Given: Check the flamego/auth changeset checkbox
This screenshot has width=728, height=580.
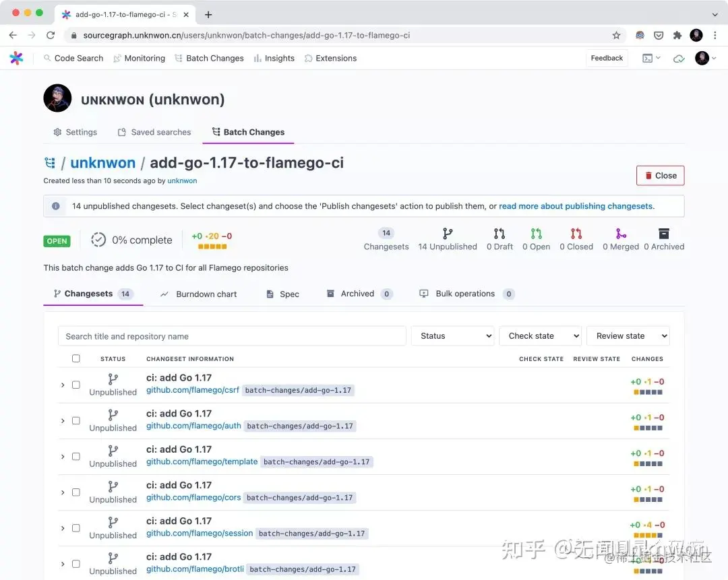Looking at the screenshot, I should click(x=76, y=421).
